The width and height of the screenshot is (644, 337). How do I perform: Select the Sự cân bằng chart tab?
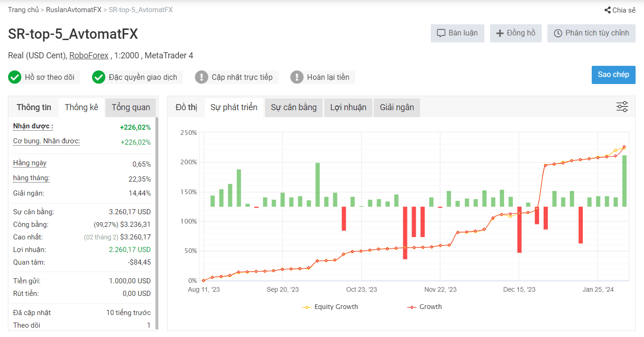coord(294,107)
